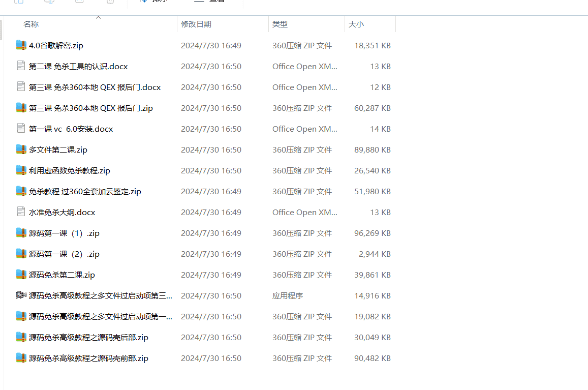The width and height of the screenshot is (588, 390).
Task: Click the file name 源码免杀第二课.zip
Action: pyautogui.click(x=62, y=275)
